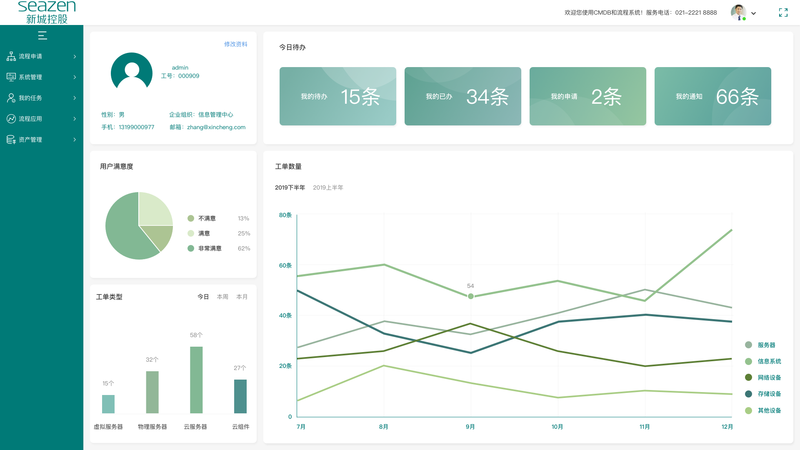Toggle the hamburger menu in sidebar
This screenshot has height=450, width=800.
tap(42, 36)
